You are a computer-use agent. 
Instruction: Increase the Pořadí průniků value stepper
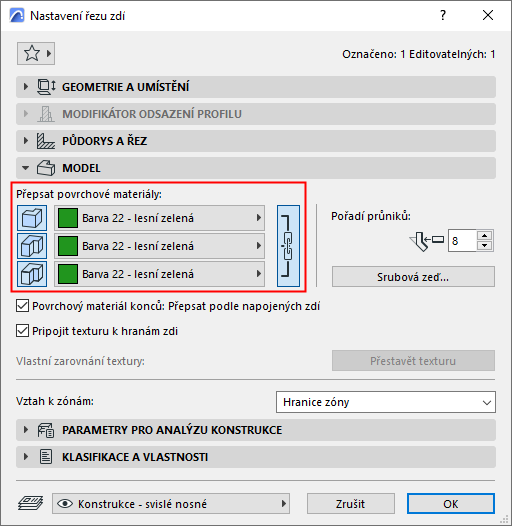point(484,235)
